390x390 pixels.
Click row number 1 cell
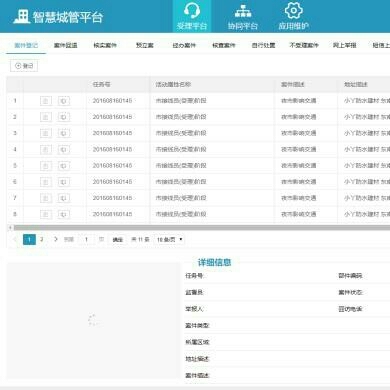tap(15, 101)
